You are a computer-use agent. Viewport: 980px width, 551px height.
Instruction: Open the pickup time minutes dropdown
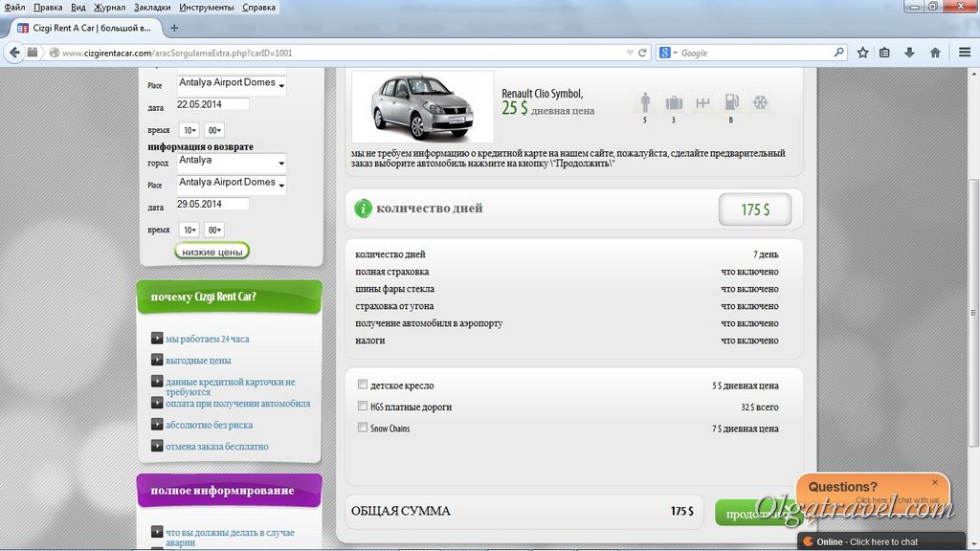click(213, 130)
